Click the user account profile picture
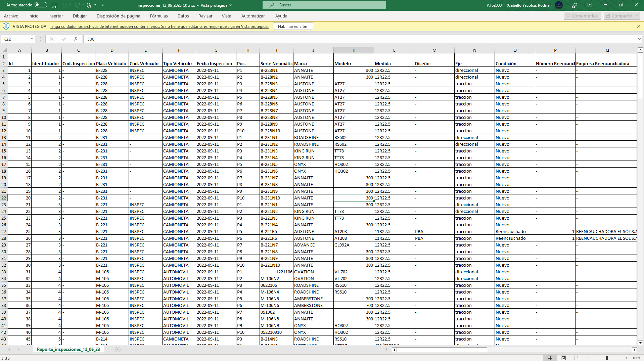Viewport: 644px width, 361px height. [x=559, y=5]
